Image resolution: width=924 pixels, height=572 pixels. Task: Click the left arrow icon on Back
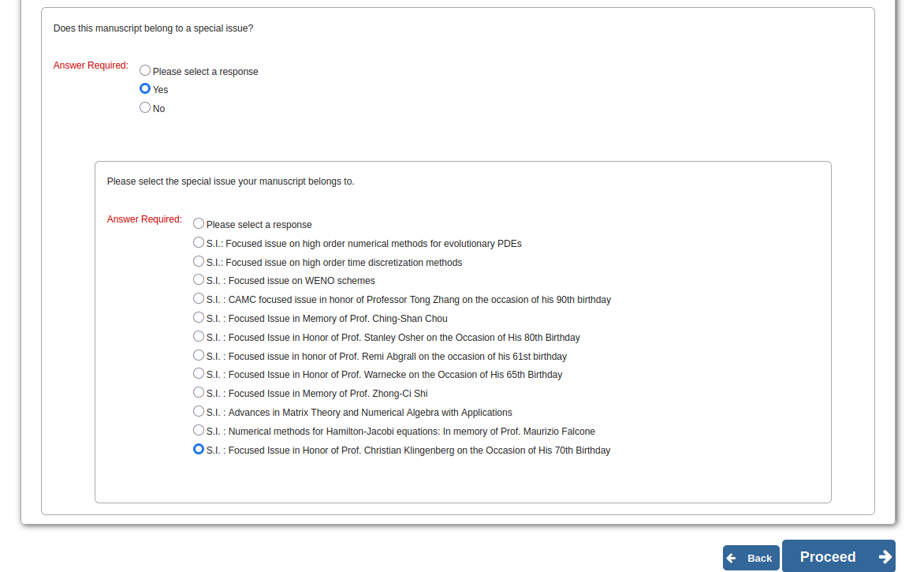pos(732,558)
